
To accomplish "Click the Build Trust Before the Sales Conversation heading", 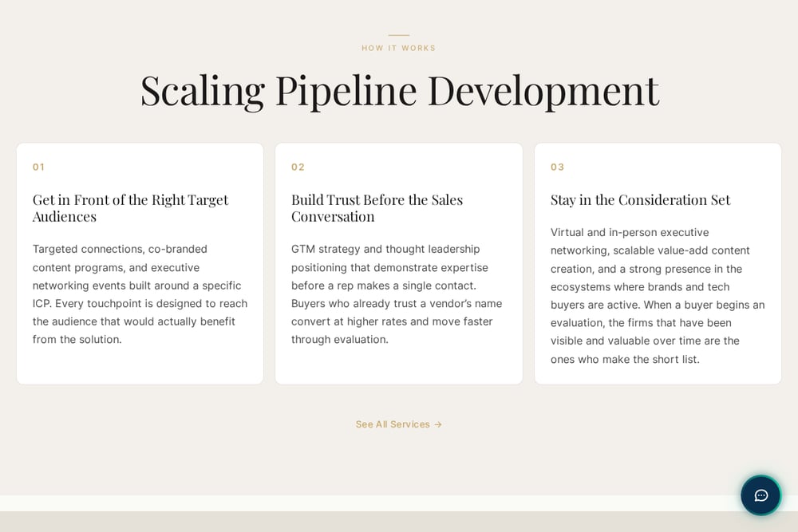I will tap(377, 208).
